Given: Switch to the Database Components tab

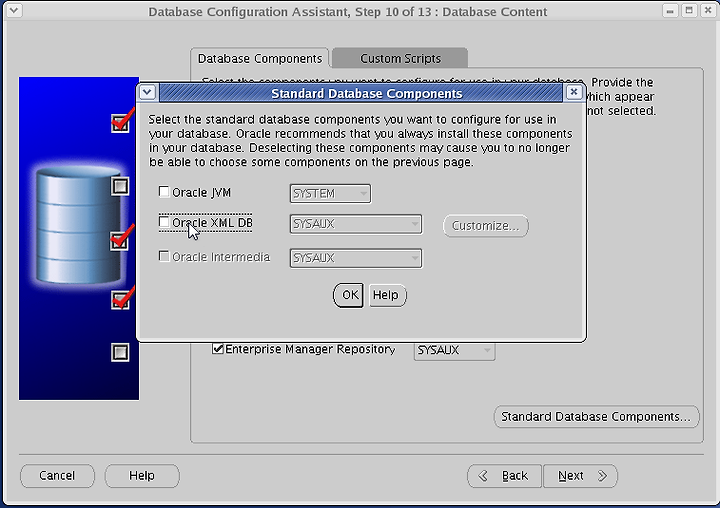Looking at the screenshot, I should (x=260, y=58).
